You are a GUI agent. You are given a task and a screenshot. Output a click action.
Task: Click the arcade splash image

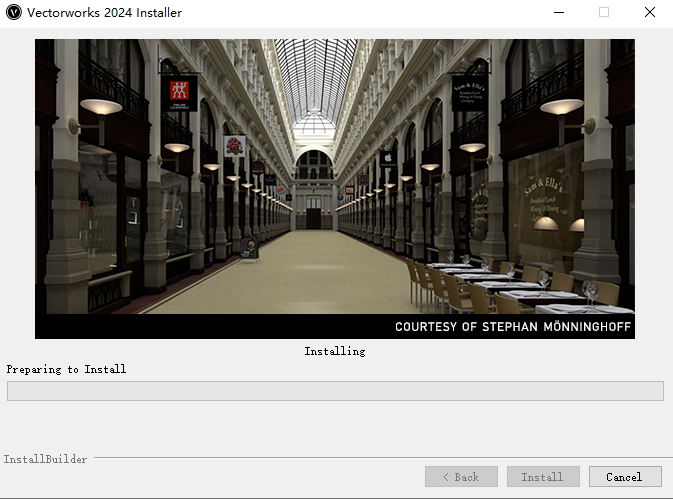(335, 189)
